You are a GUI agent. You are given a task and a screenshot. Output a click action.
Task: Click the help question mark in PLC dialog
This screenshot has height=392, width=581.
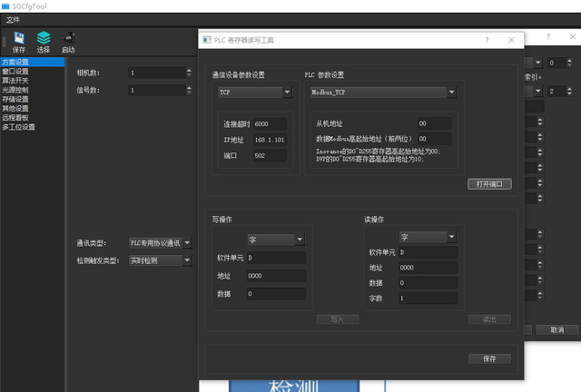pos(487,40)
